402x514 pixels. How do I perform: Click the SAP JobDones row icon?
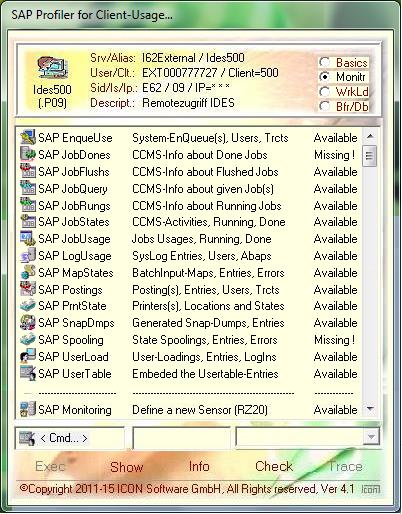[28, 154]
